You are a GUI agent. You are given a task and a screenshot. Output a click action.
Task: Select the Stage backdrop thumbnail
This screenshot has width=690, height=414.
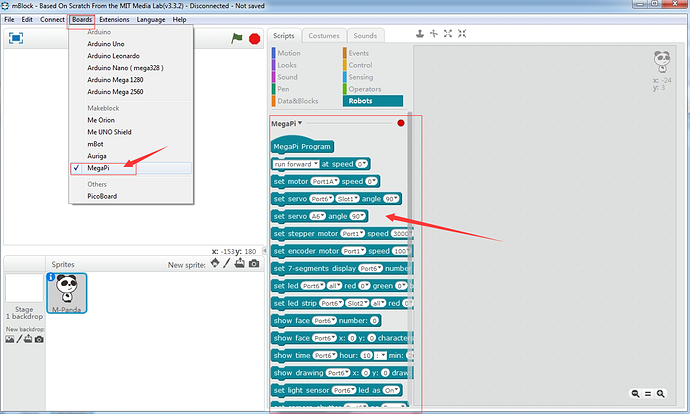click(x=24, y=288)
